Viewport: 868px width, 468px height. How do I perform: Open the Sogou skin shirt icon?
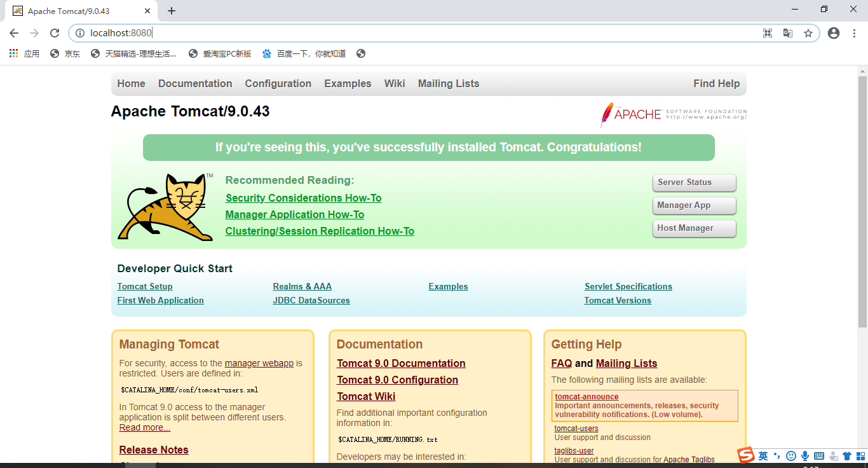click(x=847, y=456)
